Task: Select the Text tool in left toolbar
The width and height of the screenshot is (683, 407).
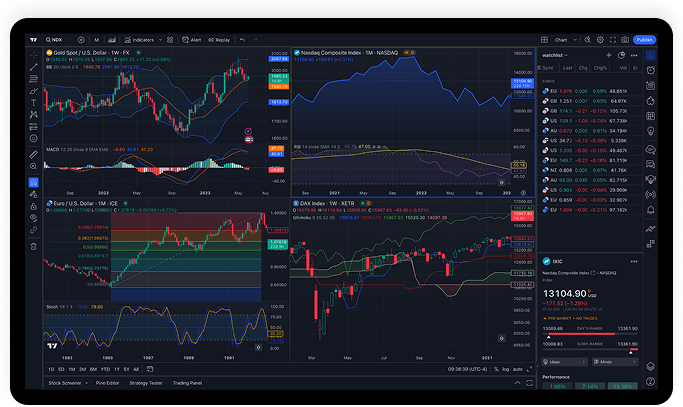Action: (x=33, y=102)
